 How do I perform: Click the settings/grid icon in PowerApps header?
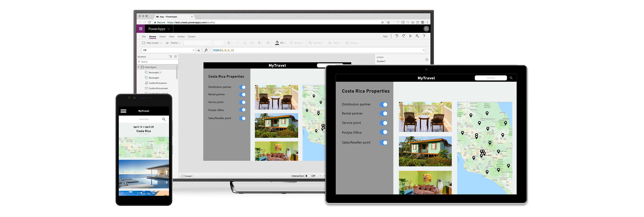[x=142, y=28]
